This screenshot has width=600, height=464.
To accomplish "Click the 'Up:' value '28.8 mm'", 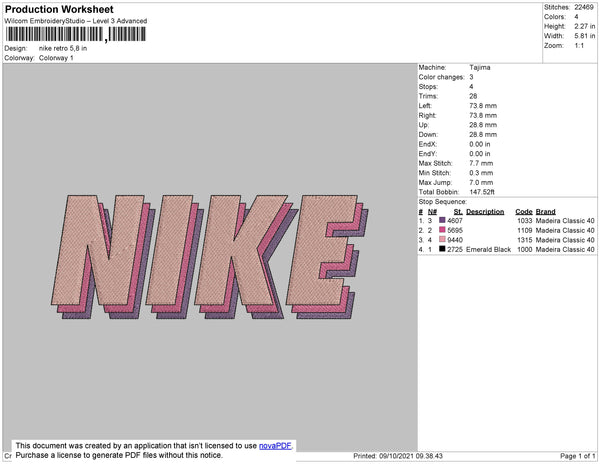I will [483, 125].
